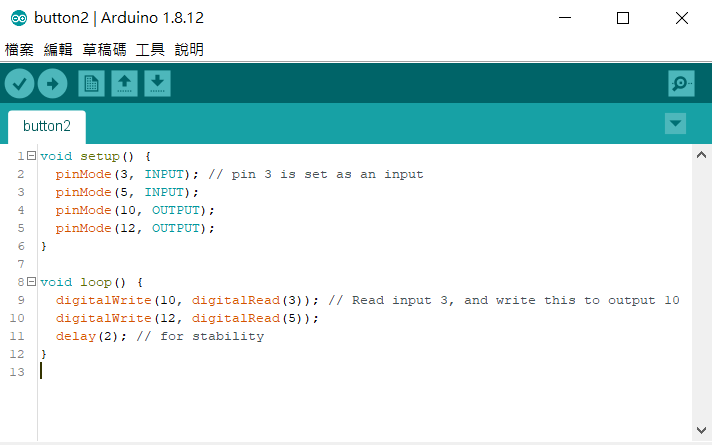Image resolution: width=712 pixels, height=445 pixels.
Task: Open a sketch using the Open icon
Action: coord(124,84)
